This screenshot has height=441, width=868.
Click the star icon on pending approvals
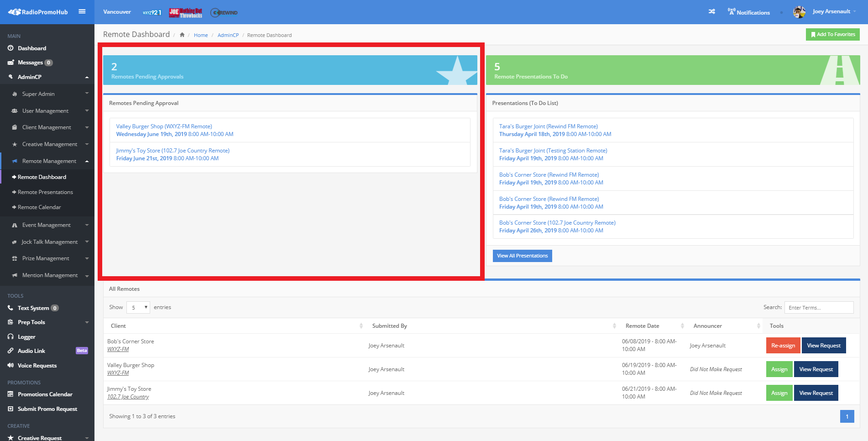point(456,71)
